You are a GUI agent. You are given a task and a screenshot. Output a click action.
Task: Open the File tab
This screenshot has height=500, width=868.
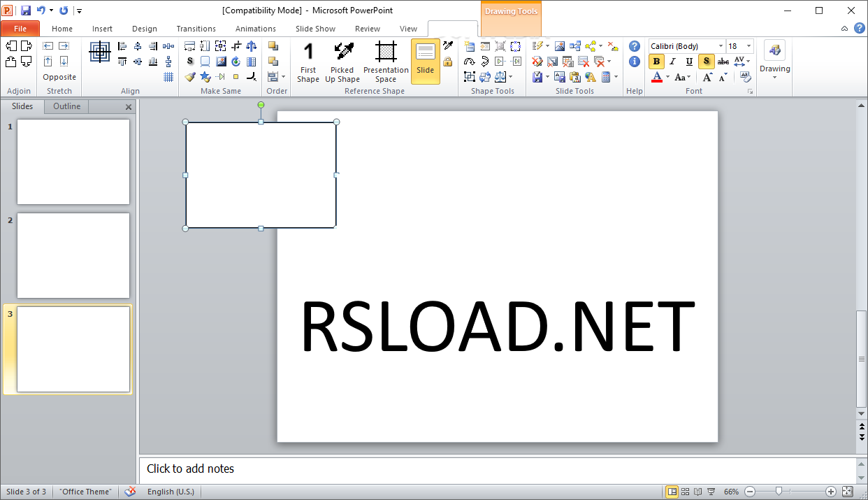click(x=20, y=29)
